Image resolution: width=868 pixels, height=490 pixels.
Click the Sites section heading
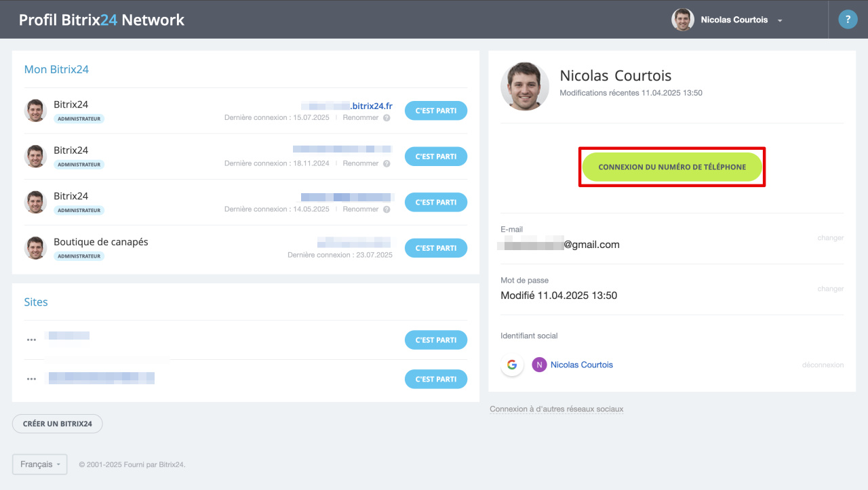coord(36,302)
